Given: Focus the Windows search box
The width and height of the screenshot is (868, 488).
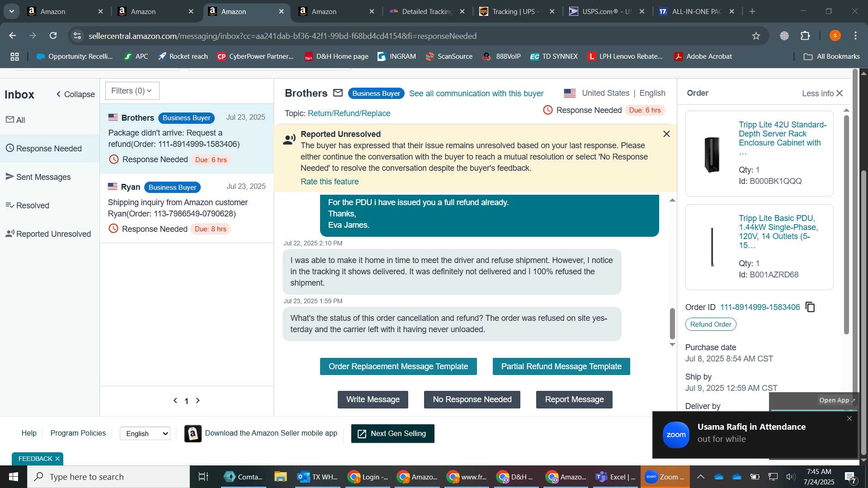Looking at the screenshot, I should tap(108, 477).
